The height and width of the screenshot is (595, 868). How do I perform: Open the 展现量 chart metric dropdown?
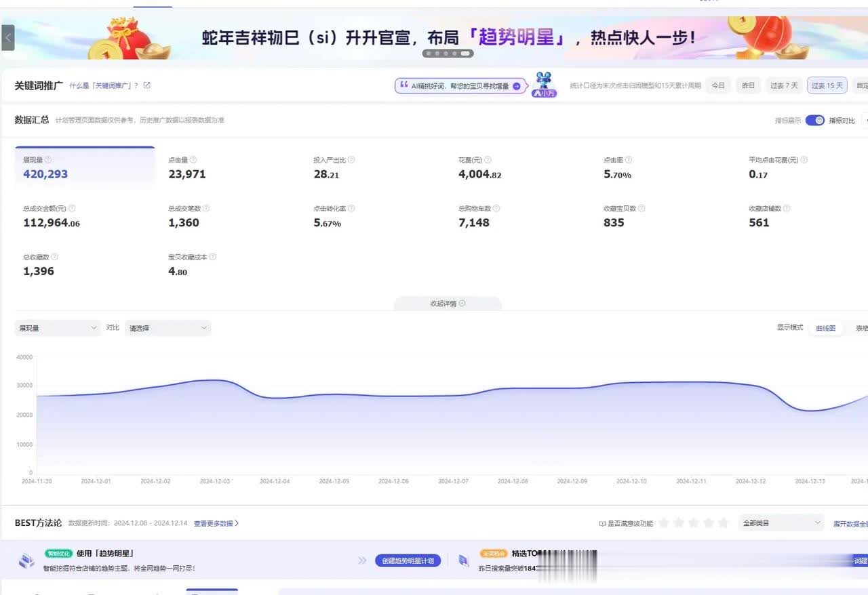coord(58,328)
